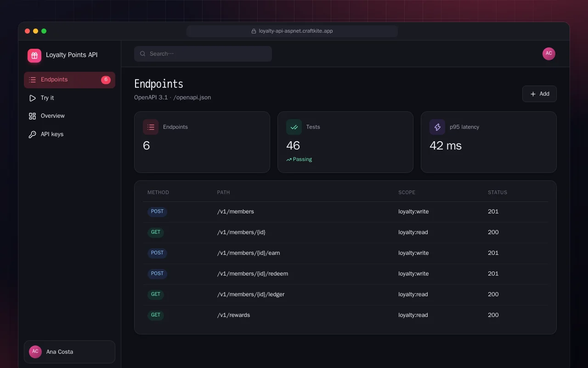588x368 pixels.
Task: Select the /v1/members/{id} path cell
Action: pyautogui.click(x=241, y=232)
